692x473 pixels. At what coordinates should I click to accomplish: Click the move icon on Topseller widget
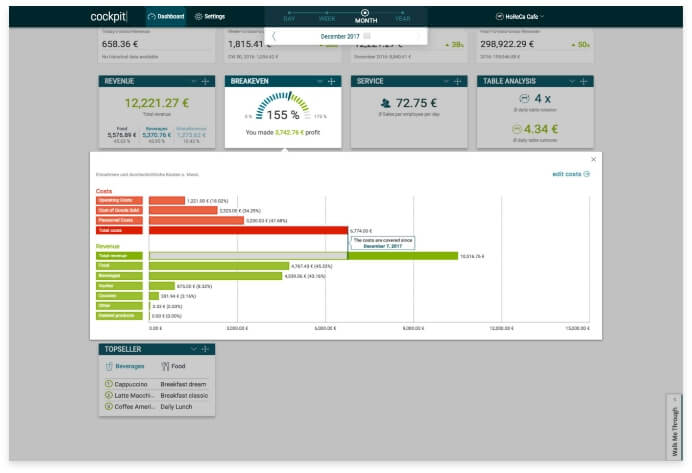tap(206, 349)
